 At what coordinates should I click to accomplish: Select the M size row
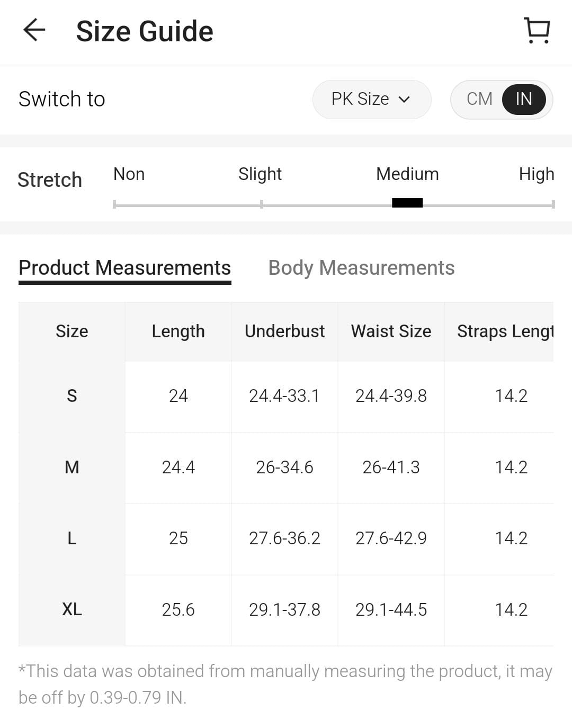[x=72, y=468]
